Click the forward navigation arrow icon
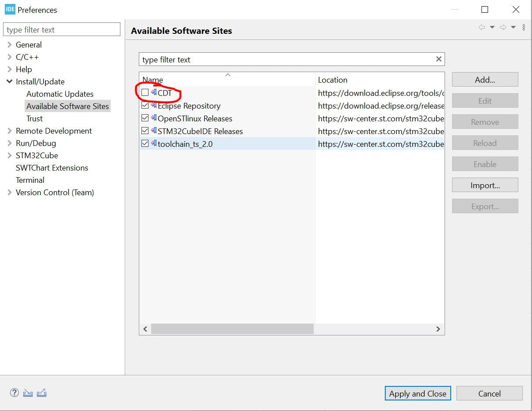The image size is (532, 411). click(x=503, y=27)
